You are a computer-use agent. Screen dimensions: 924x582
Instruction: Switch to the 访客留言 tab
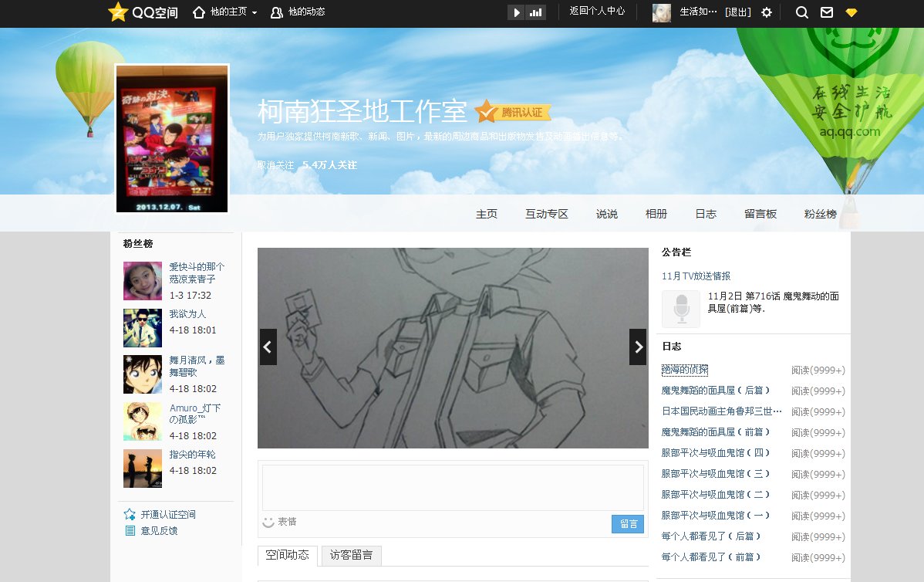pos(351,555)
